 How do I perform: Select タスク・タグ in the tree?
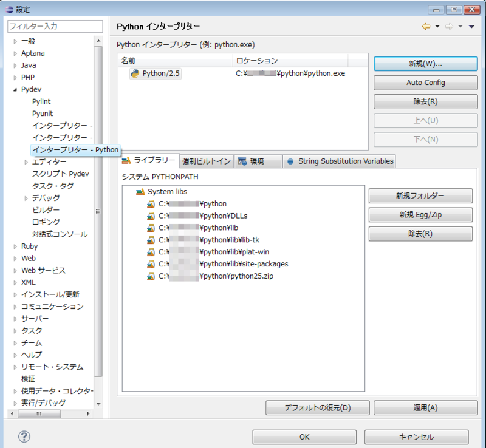(x=53, y=186)
